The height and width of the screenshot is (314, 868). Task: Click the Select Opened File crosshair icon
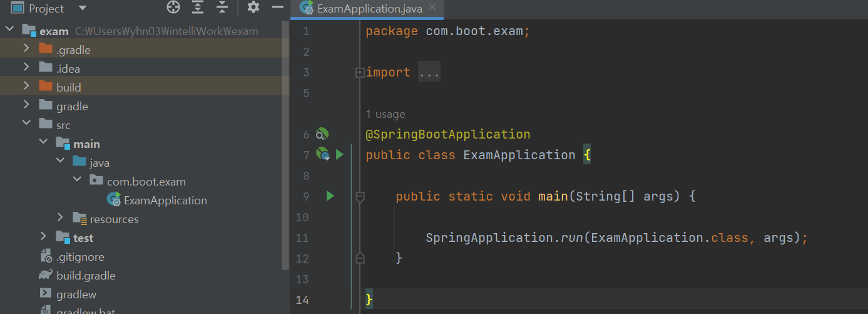(173, 8)
